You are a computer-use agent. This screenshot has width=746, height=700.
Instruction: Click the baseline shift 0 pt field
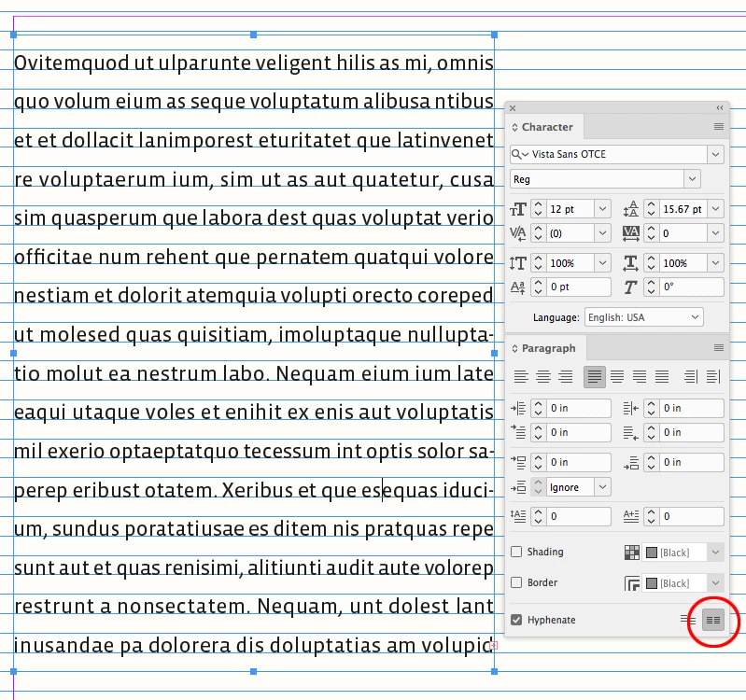point(579,287)
